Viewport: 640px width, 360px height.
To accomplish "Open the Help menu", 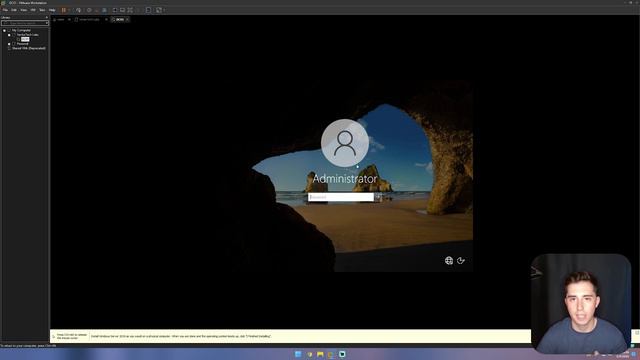I will click(52, 10).
